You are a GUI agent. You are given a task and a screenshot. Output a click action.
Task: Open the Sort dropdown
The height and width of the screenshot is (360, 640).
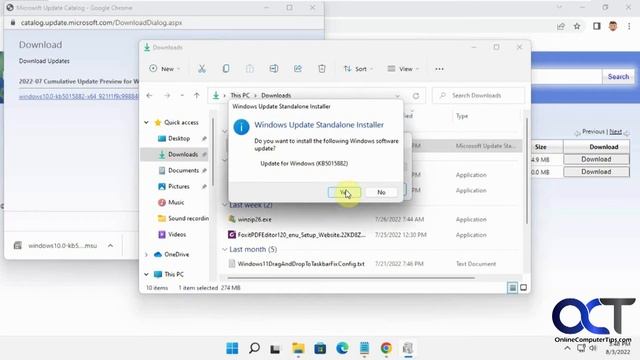coord(358,69)
